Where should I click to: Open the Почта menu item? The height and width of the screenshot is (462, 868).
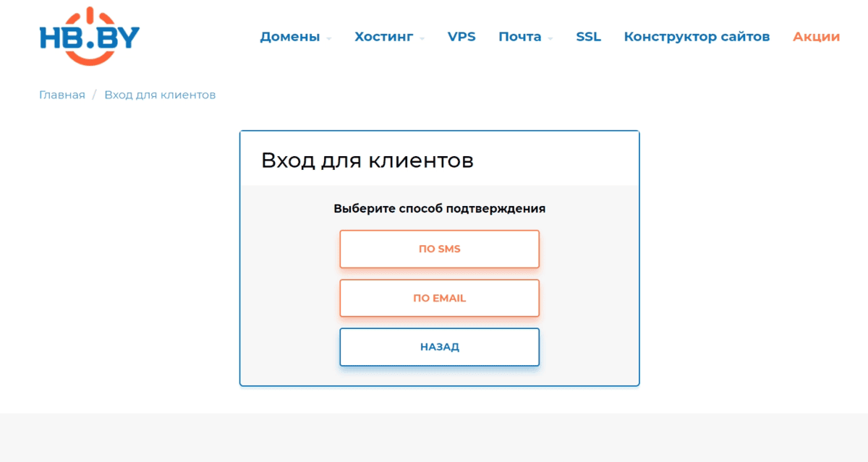(x=519, y=37)
